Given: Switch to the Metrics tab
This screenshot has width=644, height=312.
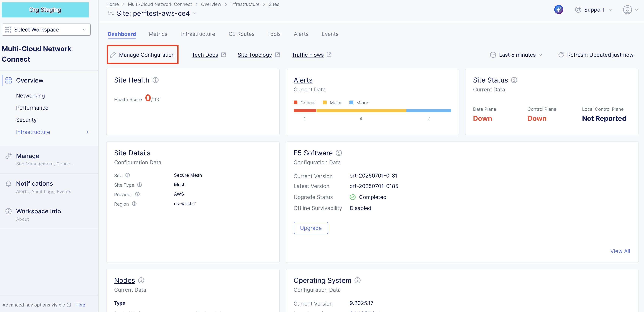Looking at the screenshot, I should [158, 34].
